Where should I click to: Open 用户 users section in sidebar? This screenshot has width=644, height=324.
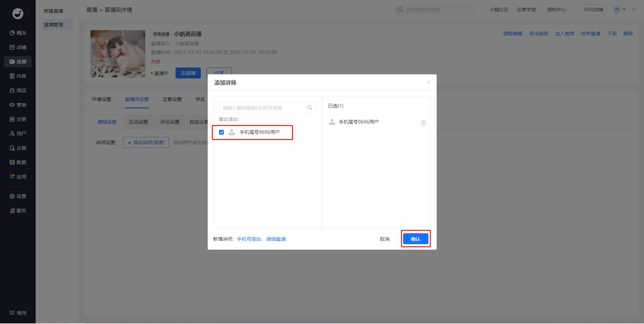tap(18, 134)
